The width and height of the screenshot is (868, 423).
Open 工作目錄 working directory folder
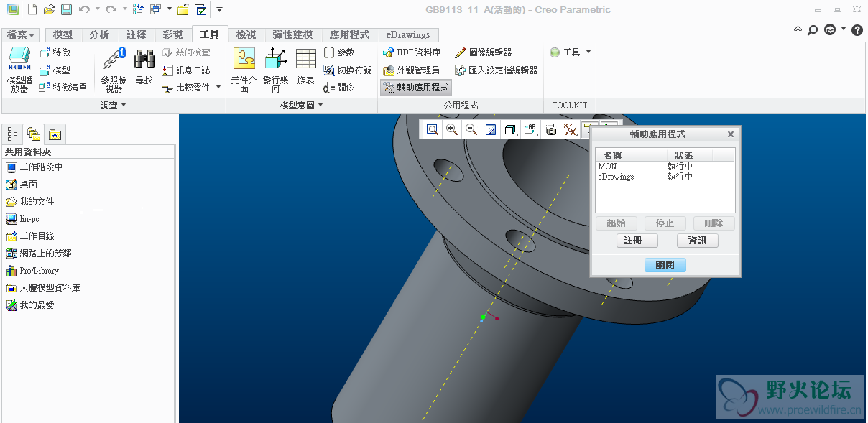[x=37, y=236]
